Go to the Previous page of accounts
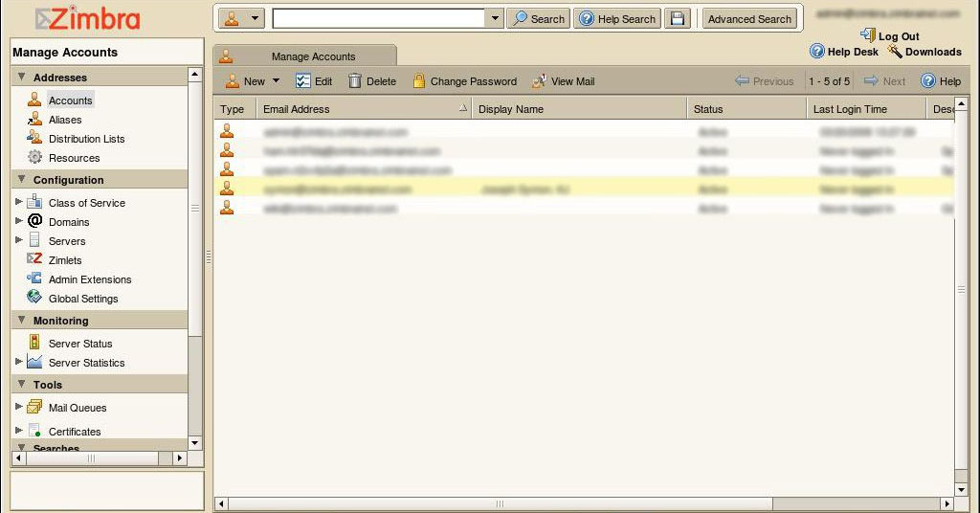 pyautogui.click(x=764, y=81)
